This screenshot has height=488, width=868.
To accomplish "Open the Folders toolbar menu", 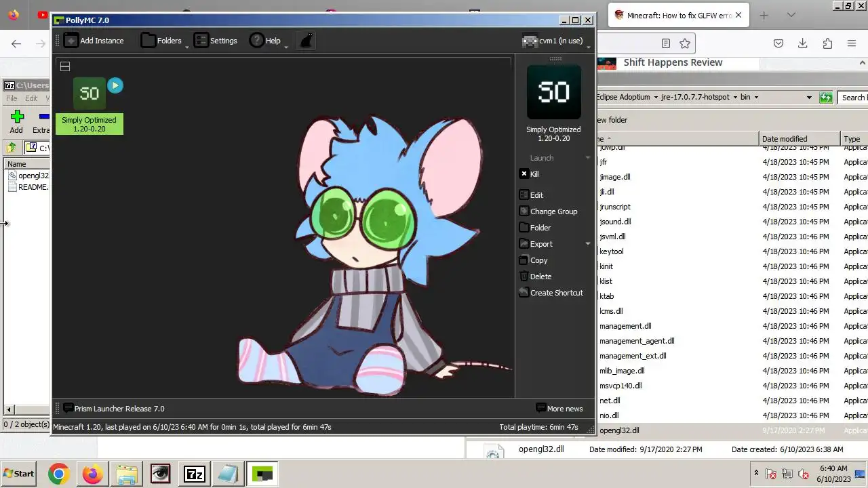I will [x=164, y=41].
